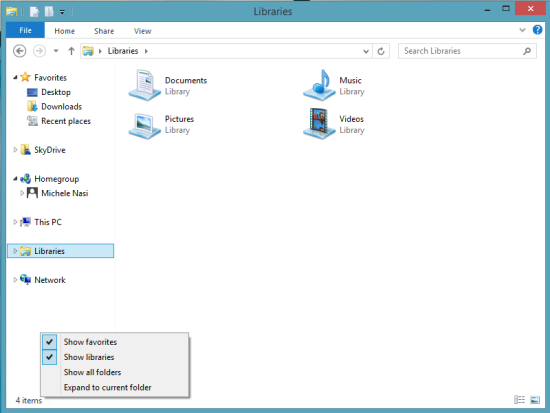
Task: Expand the SkyDrive tree node
Action: point(15,150)
